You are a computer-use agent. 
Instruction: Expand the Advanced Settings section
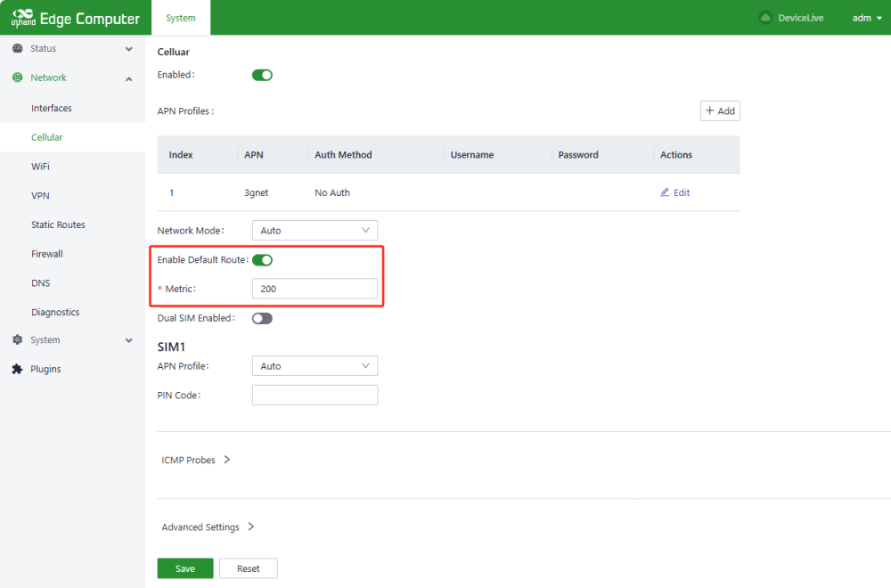(x=208, y=527)
